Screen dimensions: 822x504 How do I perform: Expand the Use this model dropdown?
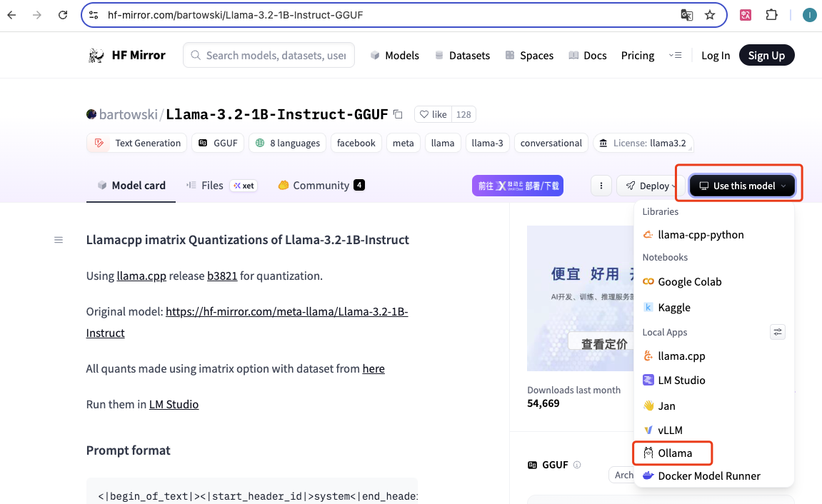point(742,186)
